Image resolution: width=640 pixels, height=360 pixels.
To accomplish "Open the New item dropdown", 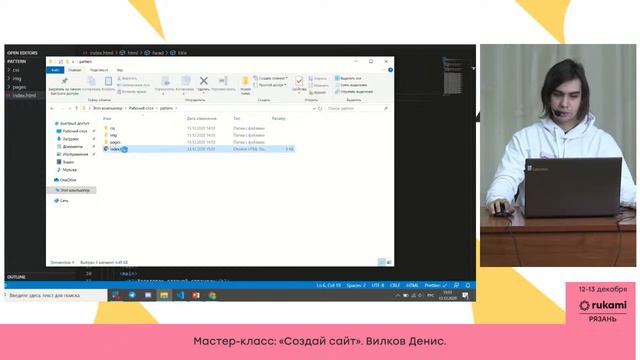I will [271, 78].
